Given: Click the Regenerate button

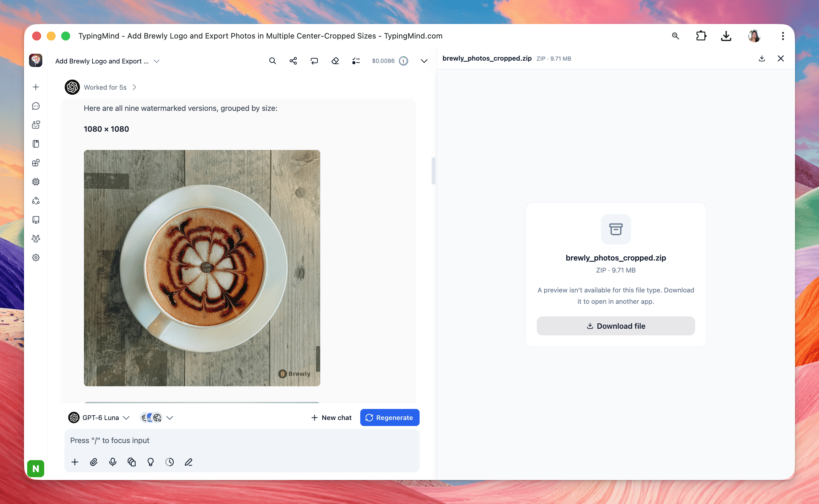Looking at the screenshot, I should (x=390, y=417).
